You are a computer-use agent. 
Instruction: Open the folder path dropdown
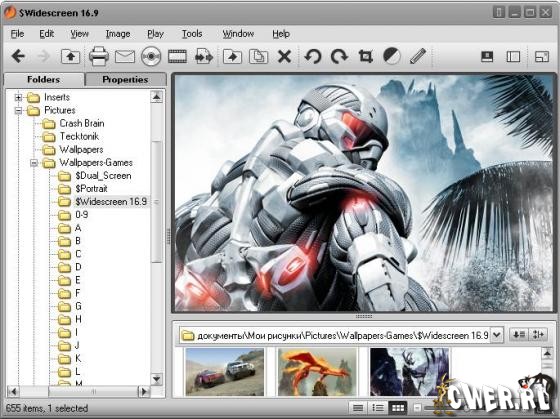tap(497, 335)
